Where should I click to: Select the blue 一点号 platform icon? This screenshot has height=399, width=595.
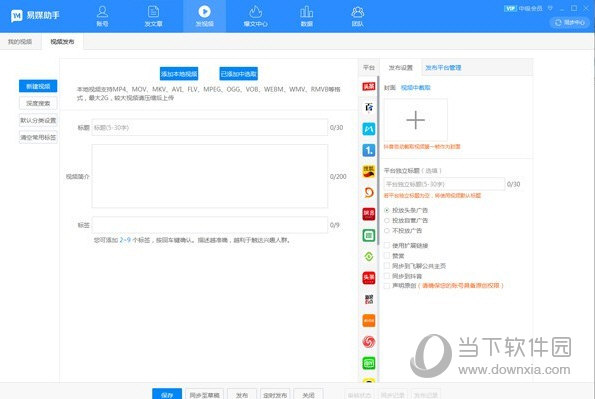pyautogui.click(x=368, y=150)
